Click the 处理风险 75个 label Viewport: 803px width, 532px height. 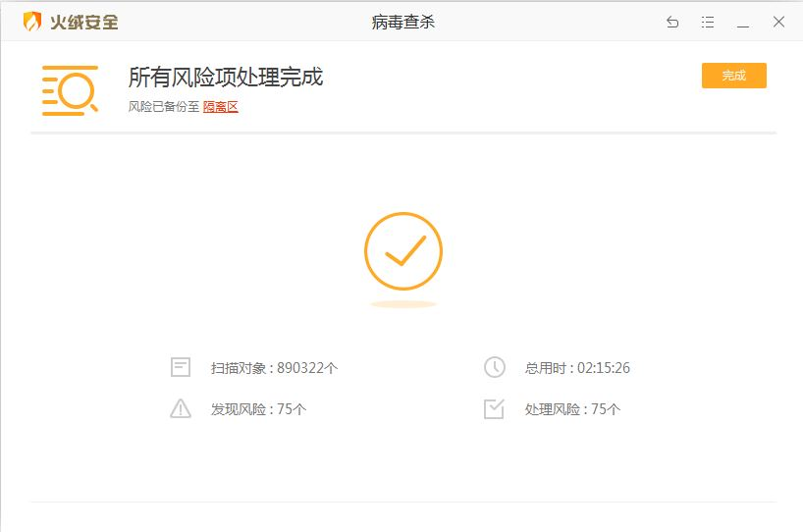[x=572, y=409]
